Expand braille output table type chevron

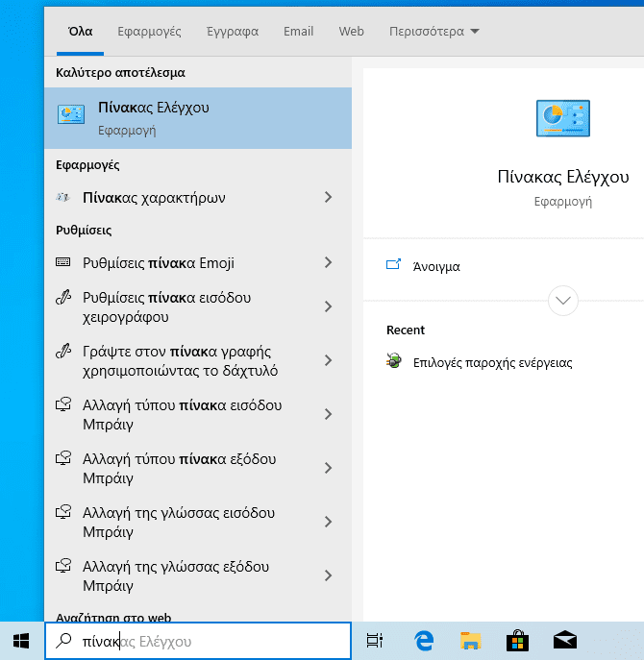(328, 468)
